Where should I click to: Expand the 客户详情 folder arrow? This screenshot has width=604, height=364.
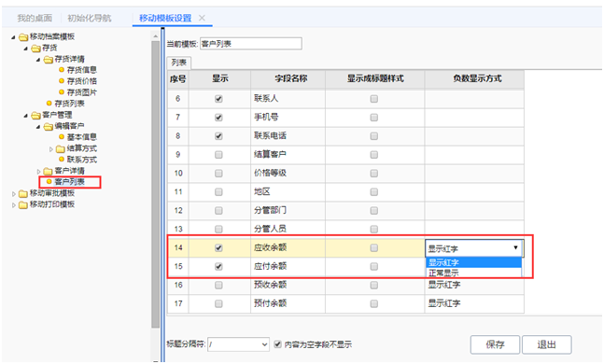pyautogui.click(x=38, y=171)
